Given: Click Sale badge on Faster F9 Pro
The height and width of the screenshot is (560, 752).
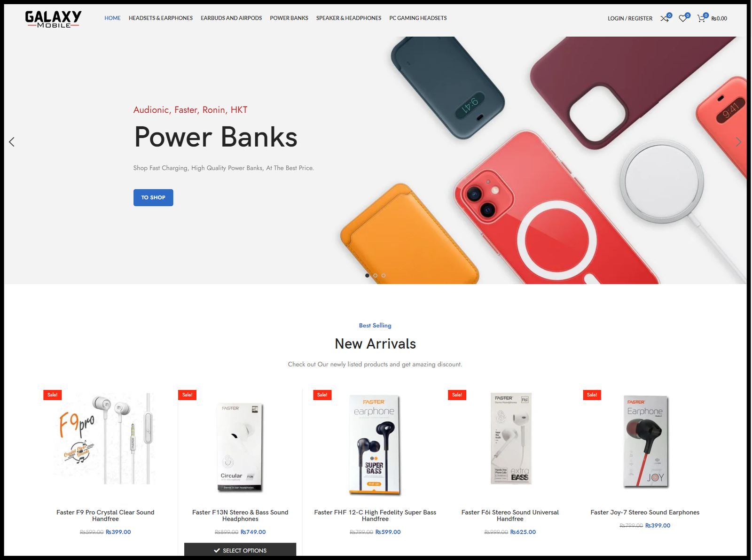Looking at the screenshot, I should [53, 395].
